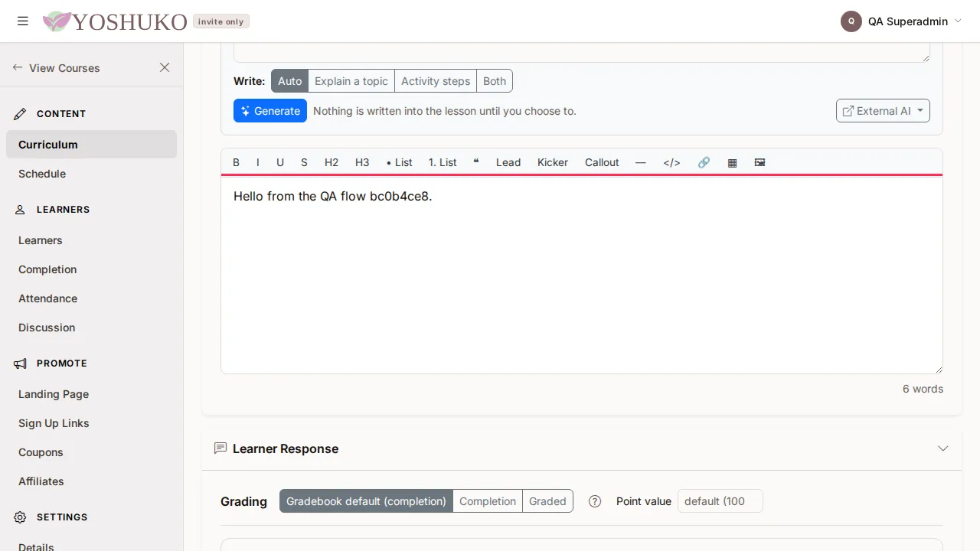The width and height of the screenshot is (980, 551).
Task: Open Schedule in the sidebar
Action: click(x=91, y=174)
